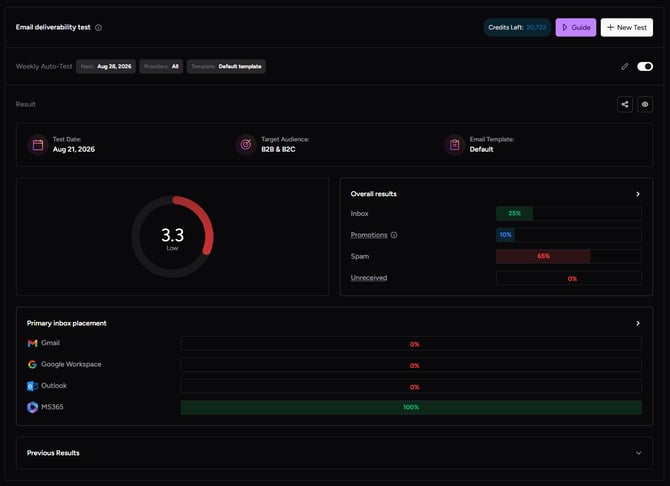The height and width of the screenshot is (486, 670).
Task: Open Primary inbox placement details chevron
Action: tap(638, 324)
